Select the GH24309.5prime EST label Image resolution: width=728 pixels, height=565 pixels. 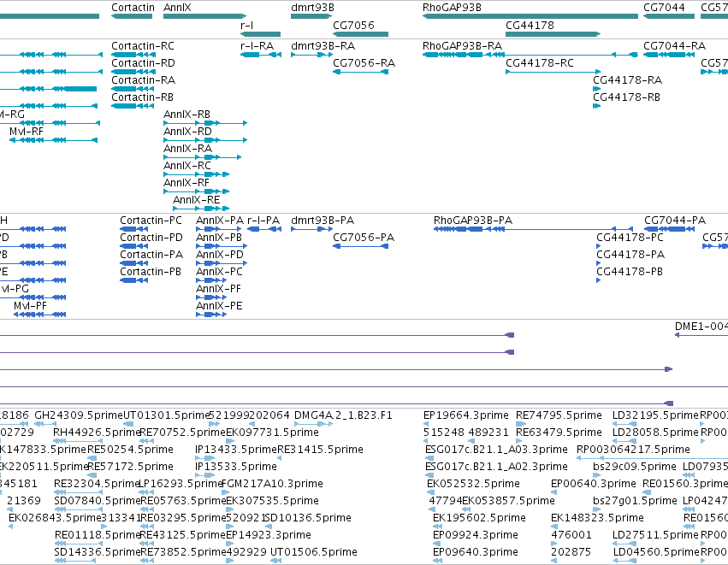click(79, 415)
